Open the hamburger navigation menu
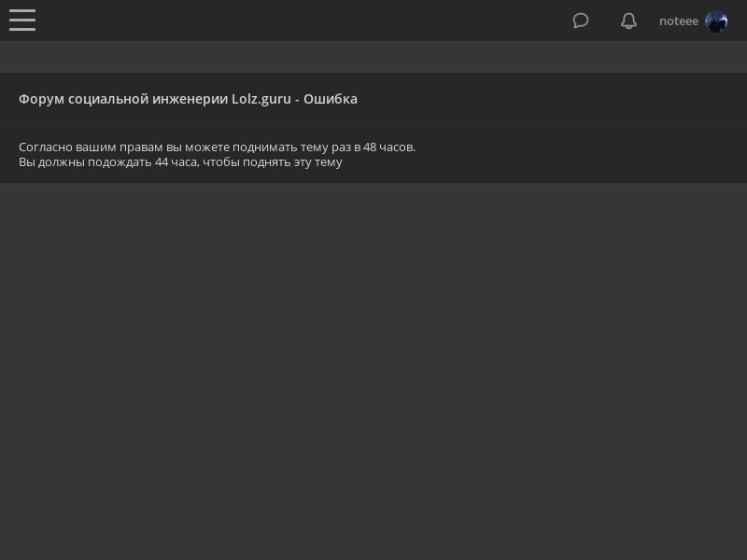Viewport: 747px width, 560px height. point(22,20)
